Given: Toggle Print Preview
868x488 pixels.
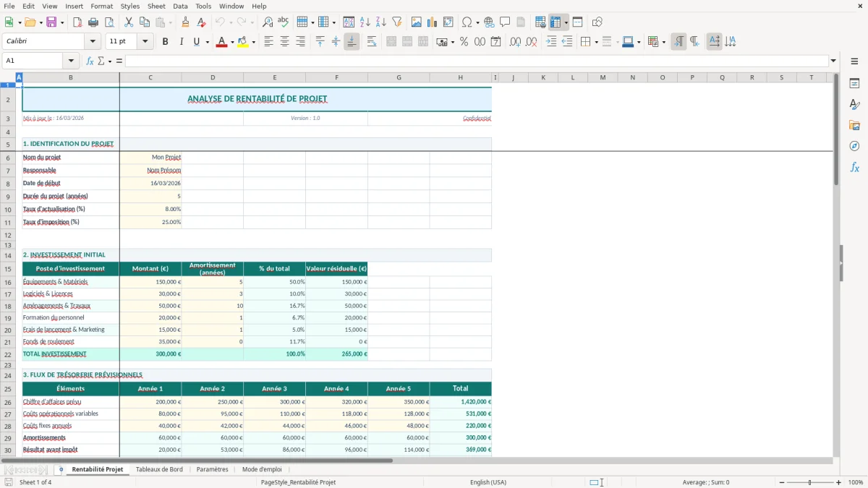Looking at the screenshot, I should tap(109, 22).
